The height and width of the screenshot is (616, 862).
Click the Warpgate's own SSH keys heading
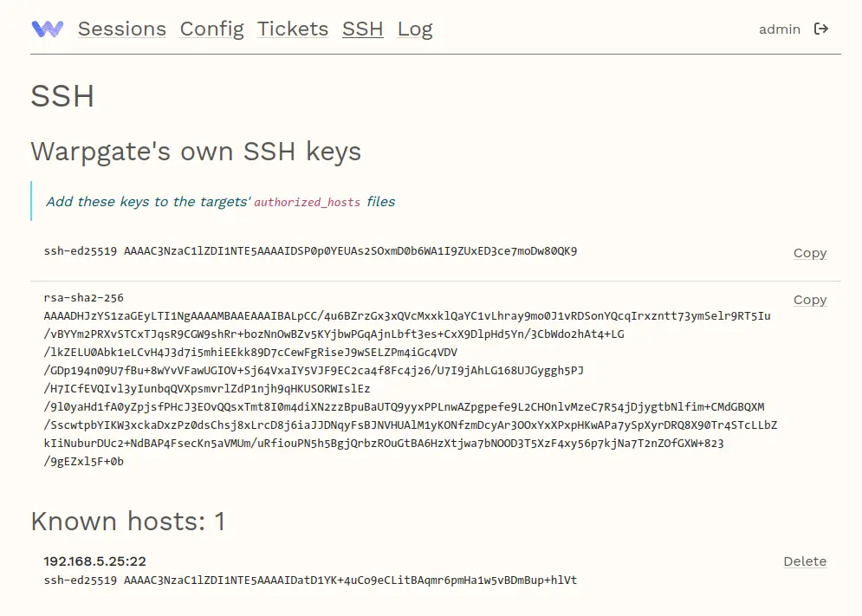click(x=197, y=152)
